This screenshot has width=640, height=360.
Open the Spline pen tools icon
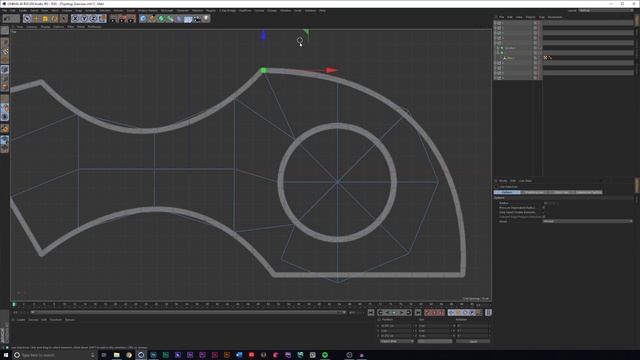(152, 18)
